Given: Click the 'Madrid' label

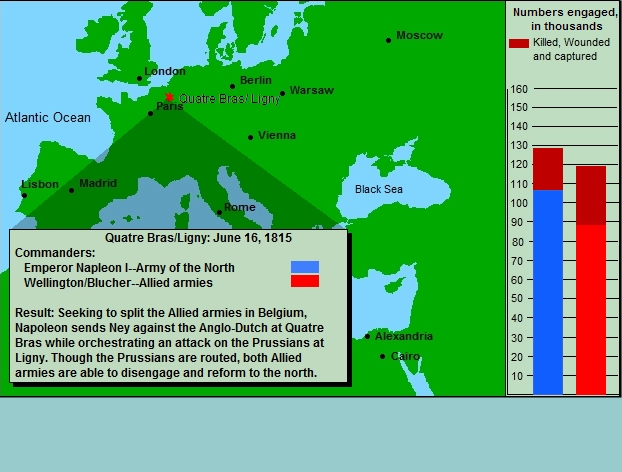Looking at the screenshot, I should pyautogui.click(x=98, y=183).
